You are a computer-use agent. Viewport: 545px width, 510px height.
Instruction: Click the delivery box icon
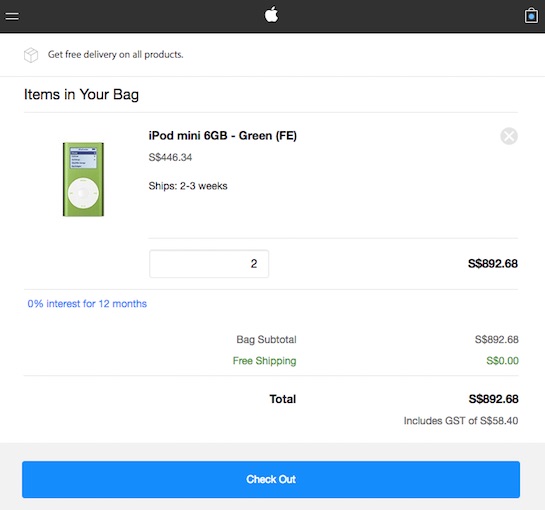(x=31, y=55)
